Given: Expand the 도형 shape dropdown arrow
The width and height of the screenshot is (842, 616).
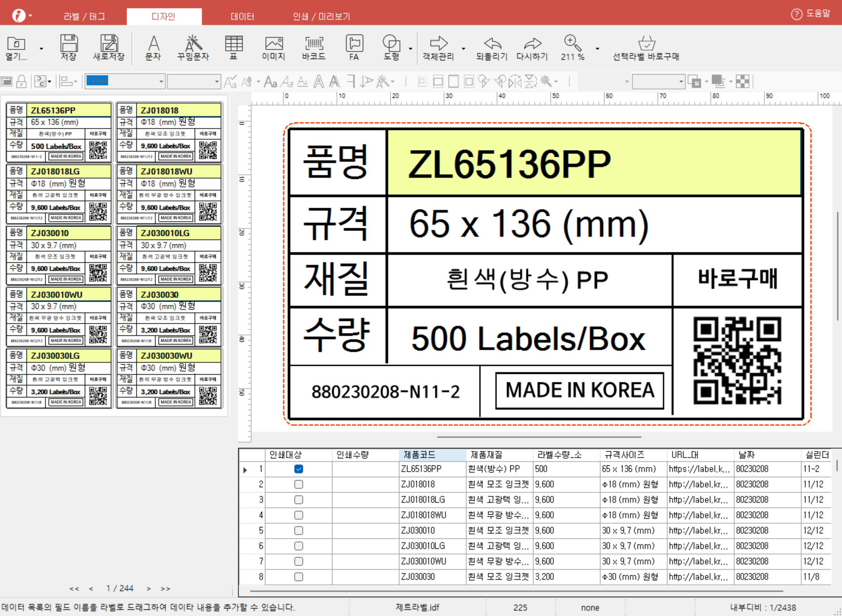Looking at the screenshot, I should [x=411, y=48].
